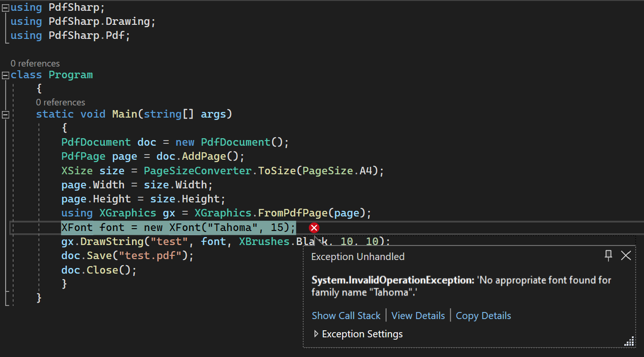Close the Exception Unhandled popup
This screenshot has width=644, height=357.
click(626, 255)
